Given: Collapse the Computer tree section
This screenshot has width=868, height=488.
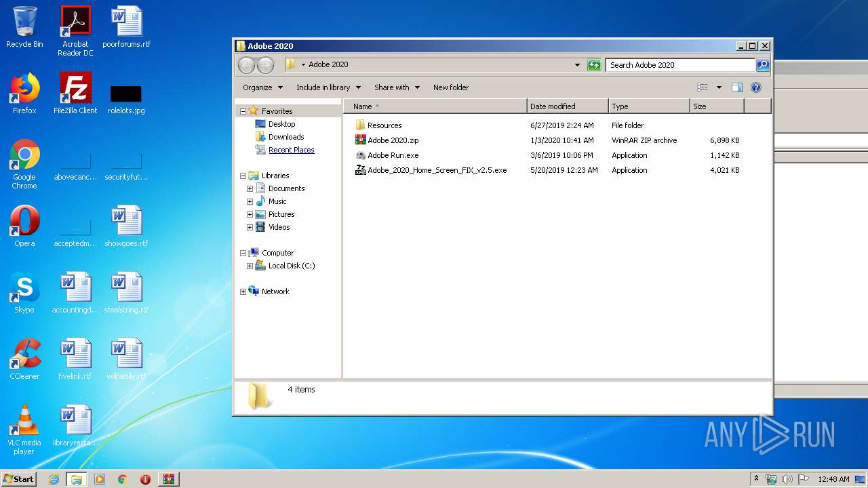Looking at the screenshot, I should (243, 253).
